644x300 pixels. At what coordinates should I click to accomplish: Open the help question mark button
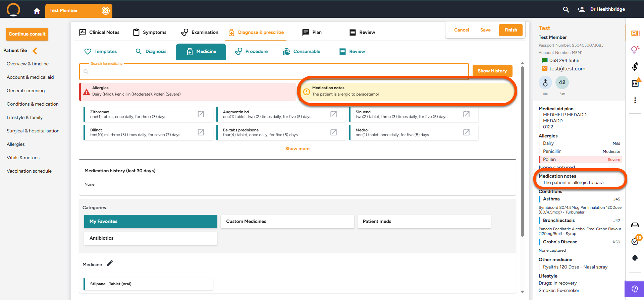tap(634, 289)
